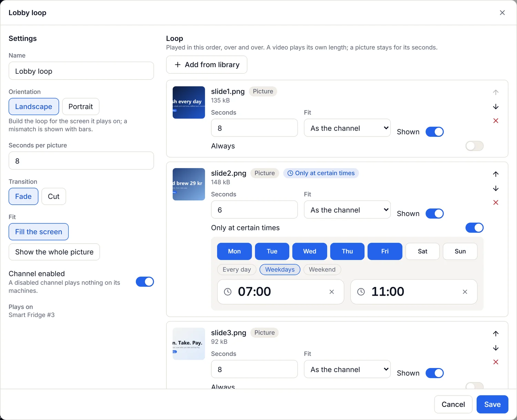This screenshot has width=517, height=420.
Task: Toggle Shown switch for slide2.png
Action: click(x=435, y=214)
